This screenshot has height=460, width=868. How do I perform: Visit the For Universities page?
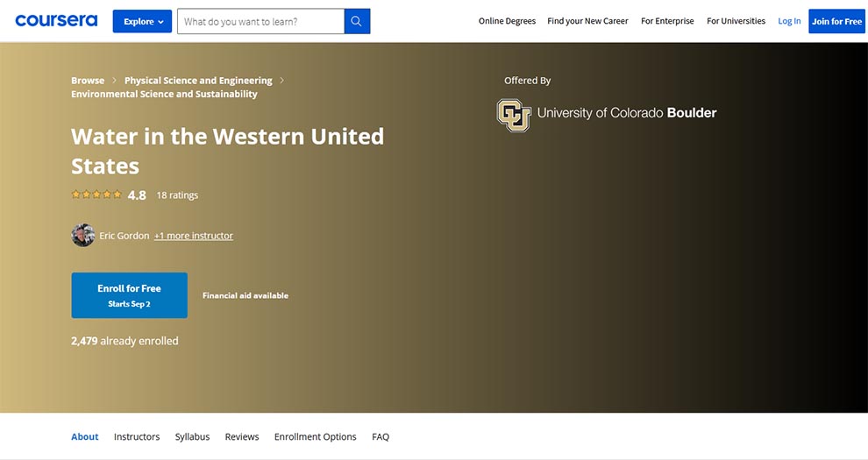pos(736,21)
